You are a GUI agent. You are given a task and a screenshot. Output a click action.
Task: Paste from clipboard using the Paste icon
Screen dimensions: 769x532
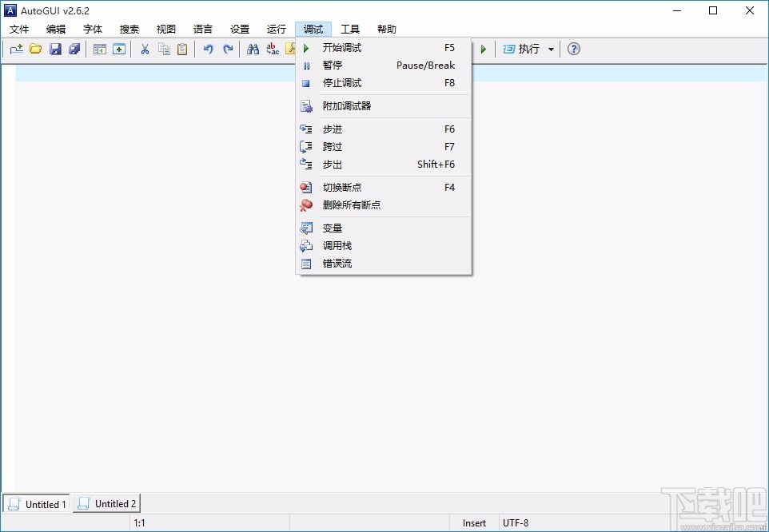182,49
